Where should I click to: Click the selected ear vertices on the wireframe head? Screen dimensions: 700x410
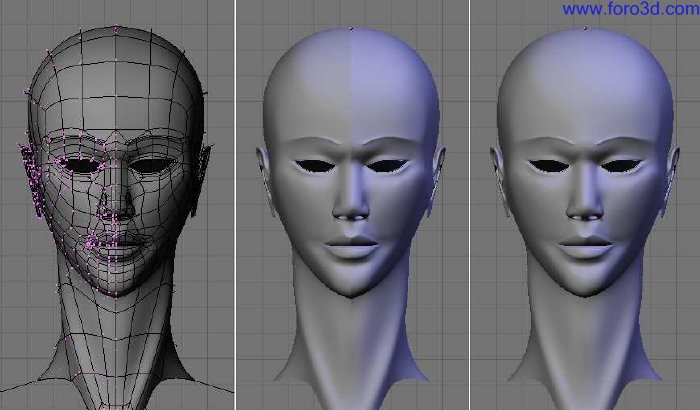point(33,181)
